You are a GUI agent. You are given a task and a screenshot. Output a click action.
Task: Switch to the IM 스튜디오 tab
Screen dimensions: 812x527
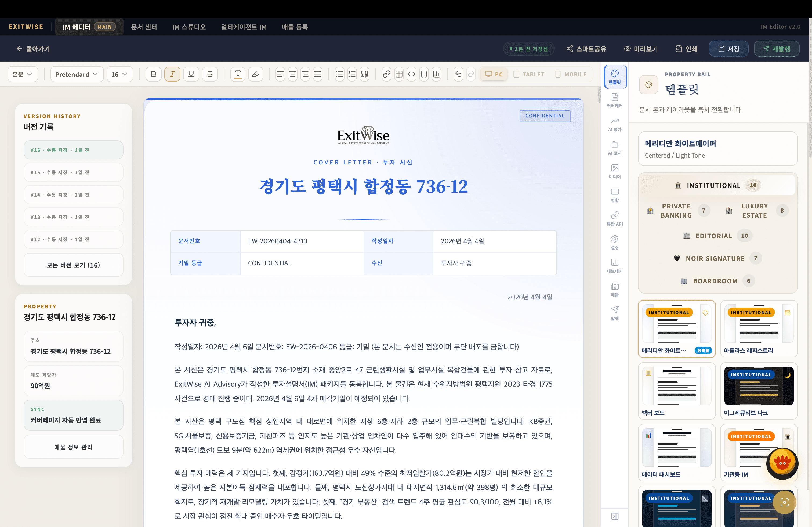tap(189, 27)
